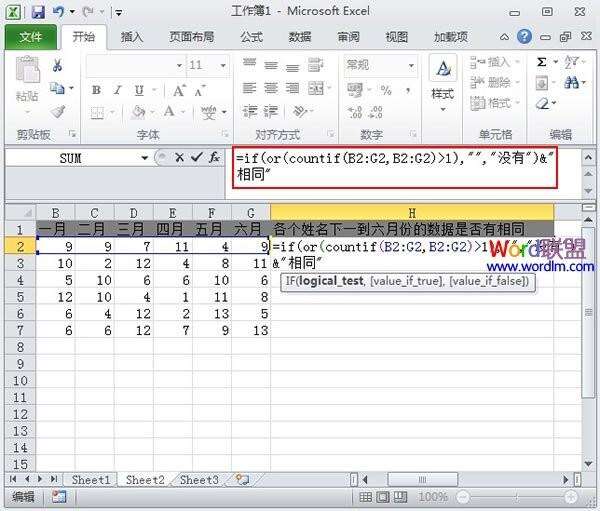Open Customize Quick Access Toolbar dropdown

click(119, 13)
